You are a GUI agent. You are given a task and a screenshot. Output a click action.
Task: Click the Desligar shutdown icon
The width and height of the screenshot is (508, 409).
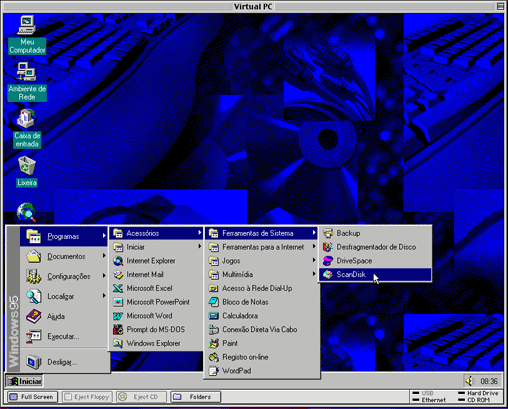[34, 362]
